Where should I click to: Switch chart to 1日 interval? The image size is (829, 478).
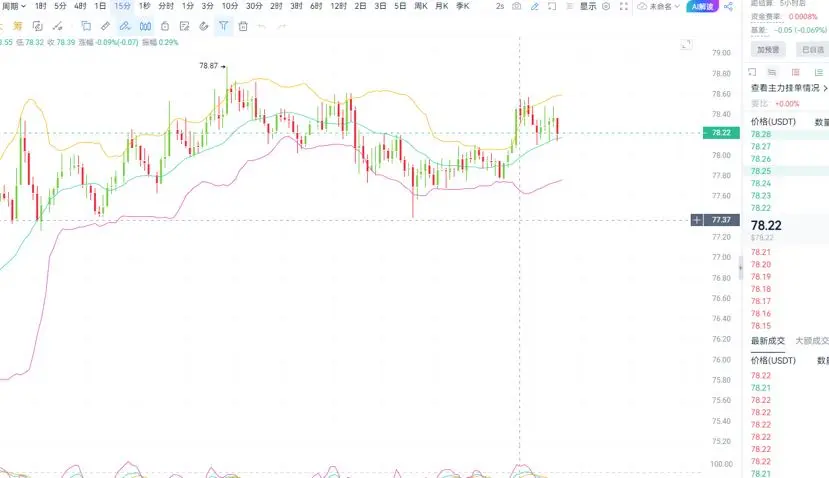(x=100, y=6)
